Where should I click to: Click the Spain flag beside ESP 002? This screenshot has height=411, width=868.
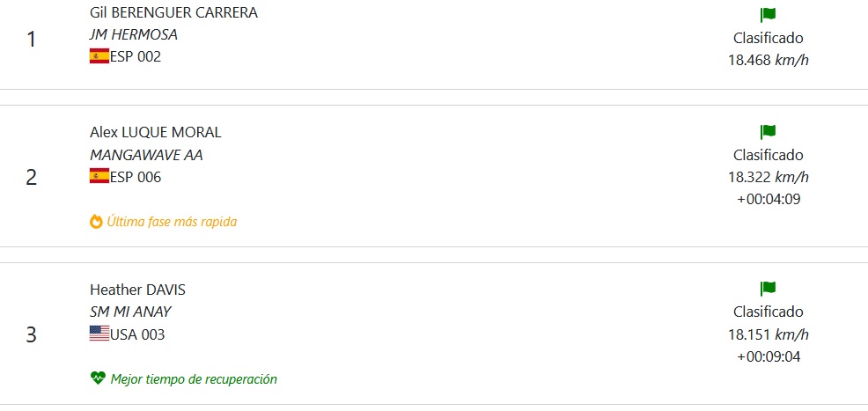99,56
